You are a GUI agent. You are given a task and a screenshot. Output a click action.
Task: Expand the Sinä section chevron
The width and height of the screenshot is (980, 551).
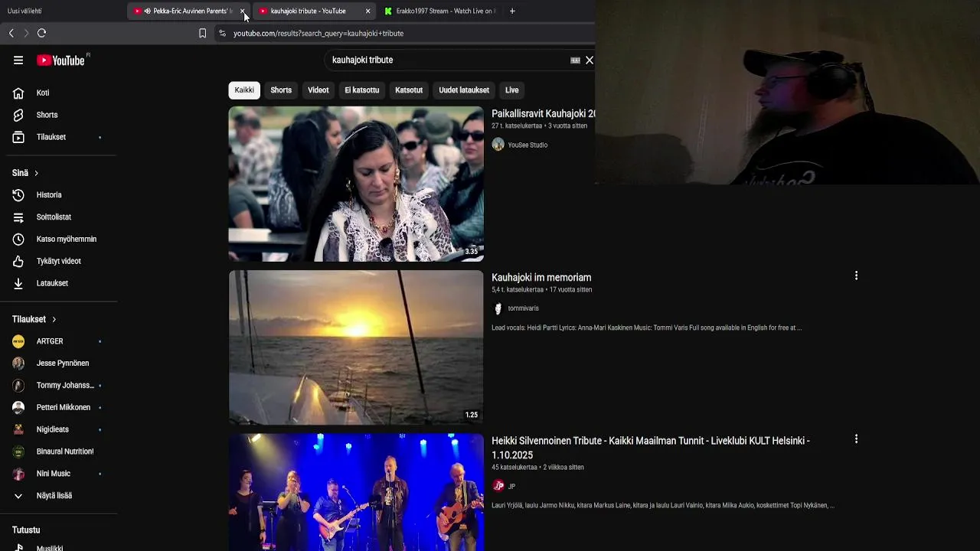[x=36, y=174]
